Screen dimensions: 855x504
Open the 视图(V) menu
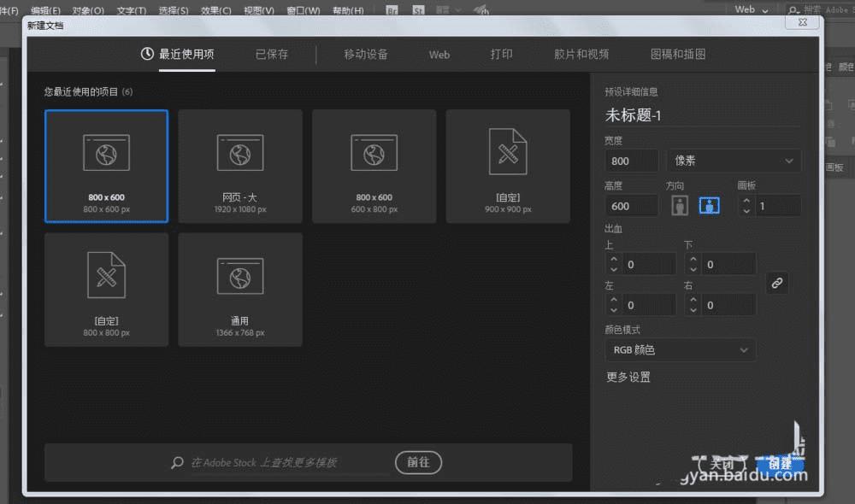pos(258,10)
